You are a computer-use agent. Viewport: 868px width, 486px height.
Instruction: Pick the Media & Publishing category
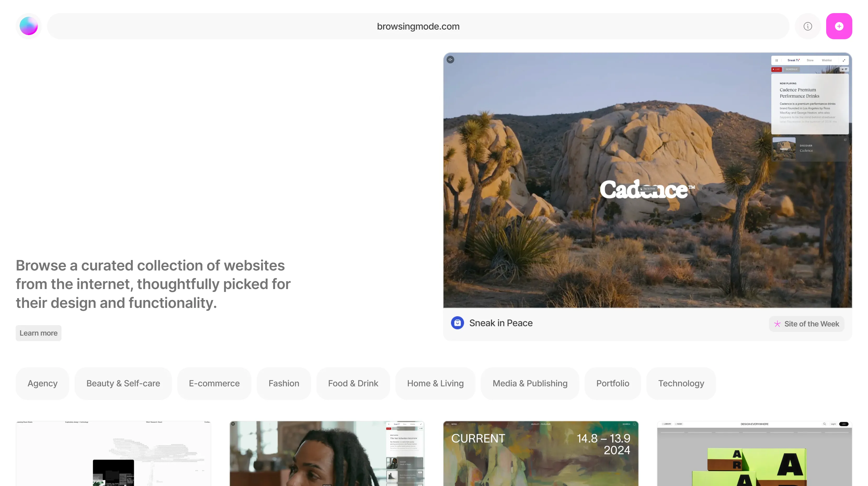tap(530, 383)
